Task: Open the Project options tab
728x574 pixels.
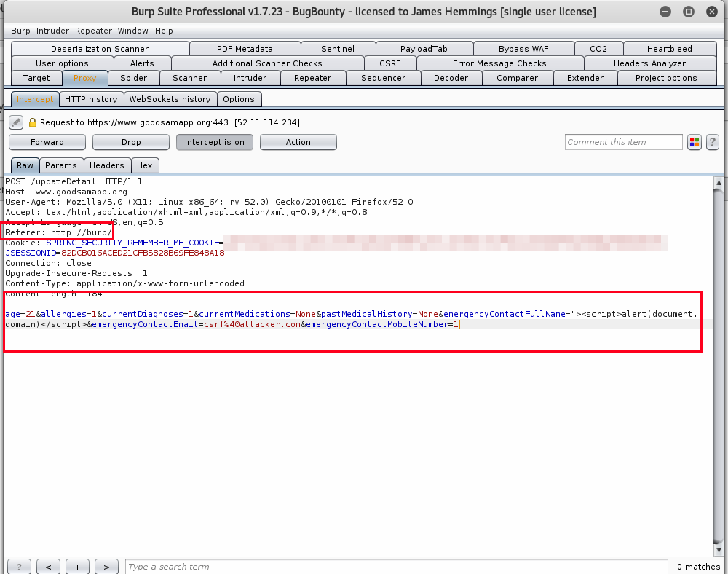Action: click(666, 78)
